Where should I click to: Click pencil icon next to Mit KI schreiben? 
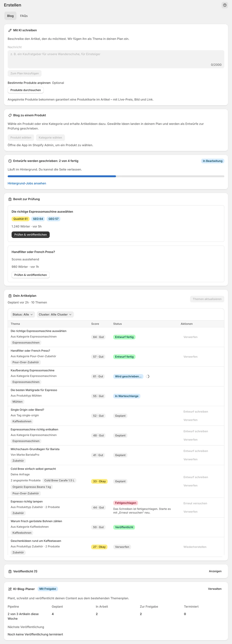[x=10, y=30]
